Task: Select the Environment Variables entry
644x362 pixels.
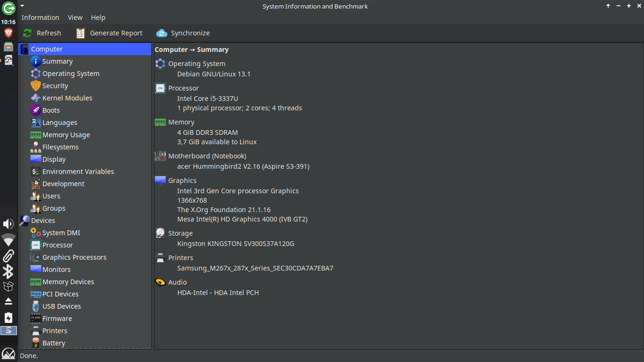Action: click(x=78, y=171)
